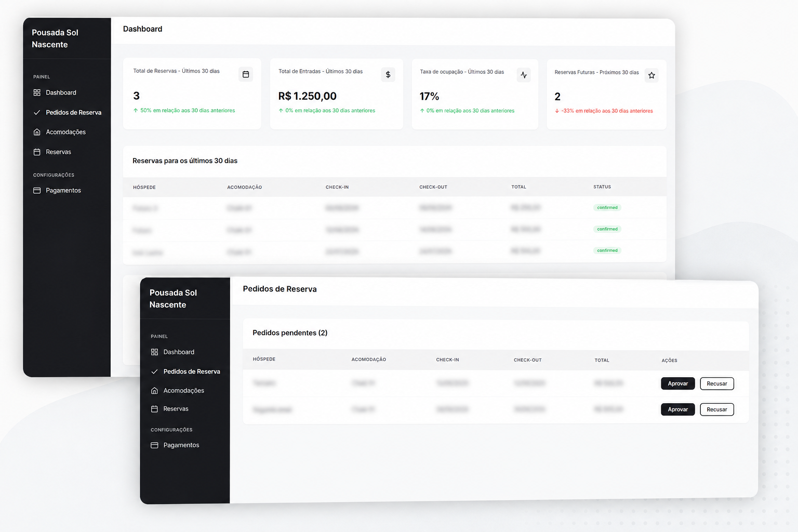The image size is (798, 532).
Task: Open Reservas label in the Dashboard window sidebar
Action: point(59,152)
